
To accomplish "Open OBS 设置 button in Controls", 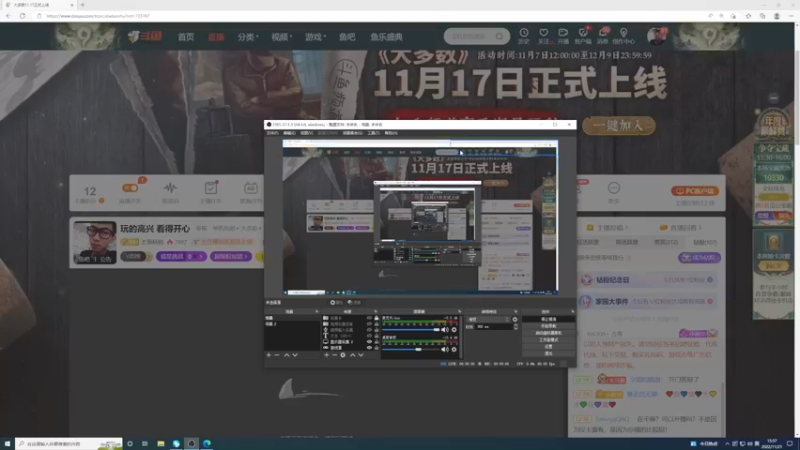I will pyautogui.click(x=548, y=346).
